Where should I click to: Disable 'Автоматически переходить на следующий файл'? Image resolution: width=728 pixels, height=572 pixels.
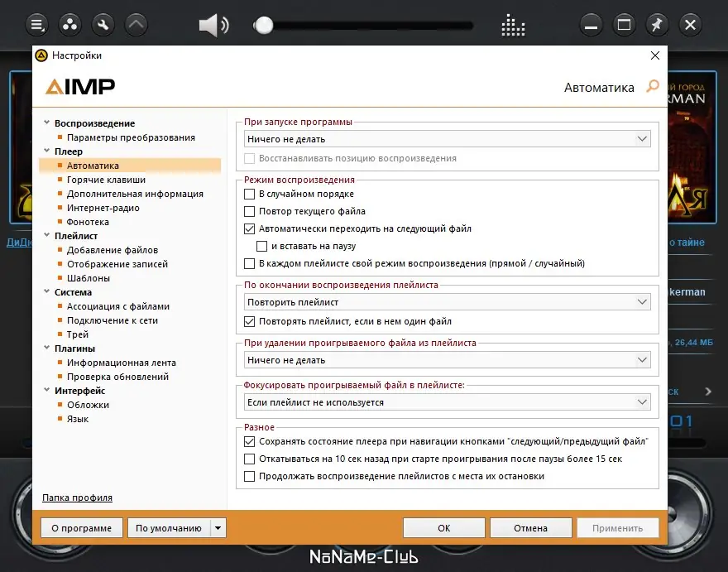pos(249,228)
